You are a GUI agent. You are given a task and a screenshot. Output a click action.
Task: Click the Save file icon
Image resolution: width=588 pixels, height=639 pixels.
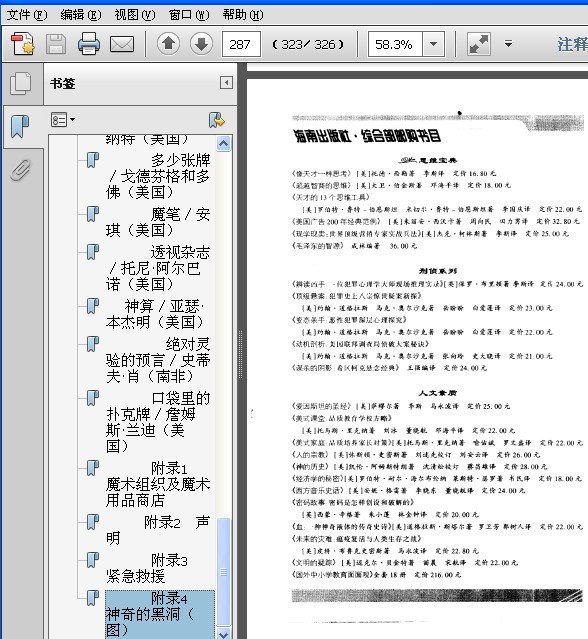(x=56, y=44)
